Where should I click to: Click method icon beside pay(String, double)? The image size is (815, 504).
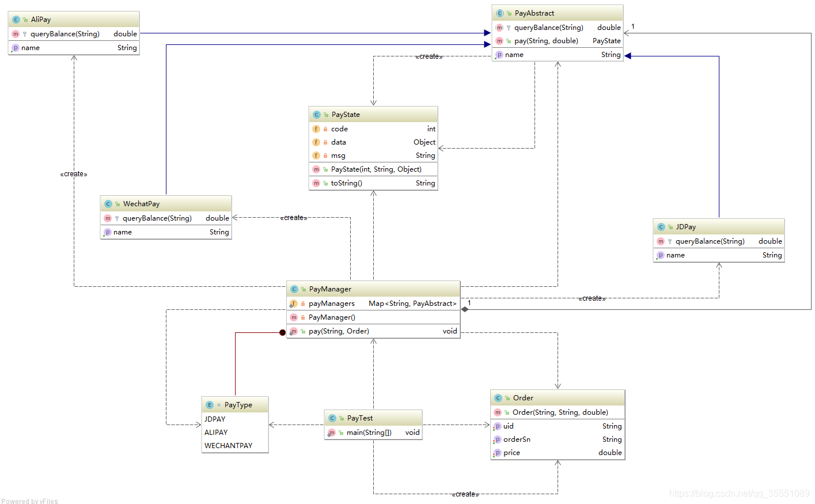[499, 41]
